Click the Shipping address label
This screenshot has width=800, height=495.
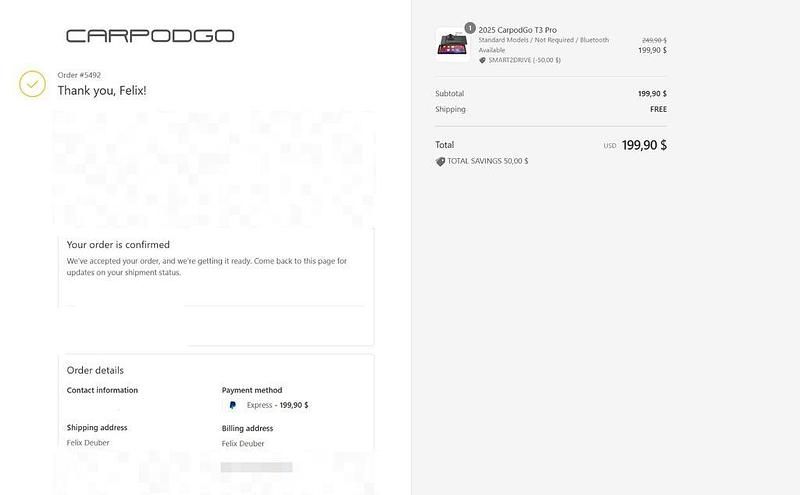[97, 427]
